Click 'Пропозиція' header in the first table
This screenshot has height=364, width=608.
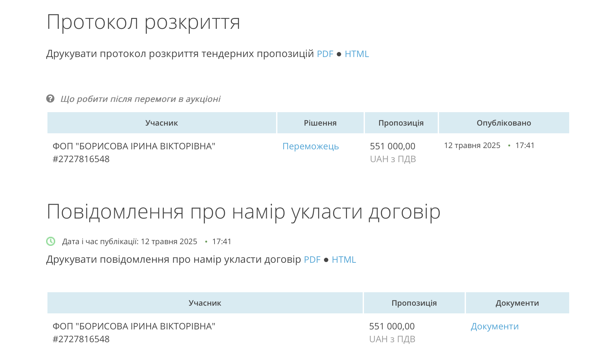[x=401, y=123]
